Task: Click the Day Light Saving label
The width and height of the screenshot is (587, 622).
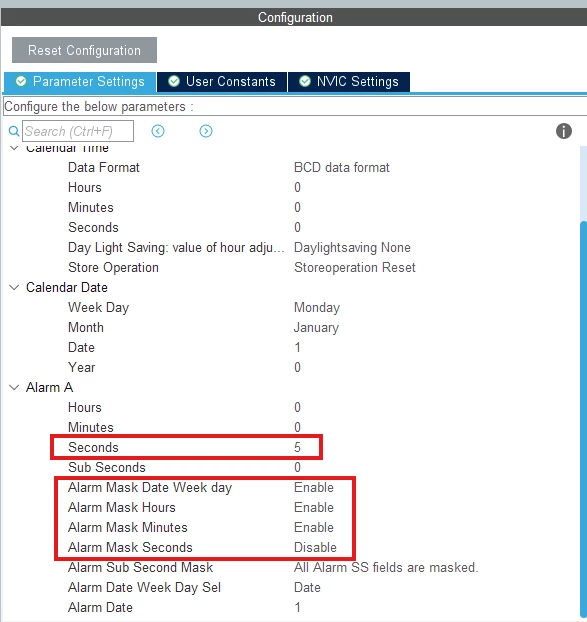Action: 176,248
